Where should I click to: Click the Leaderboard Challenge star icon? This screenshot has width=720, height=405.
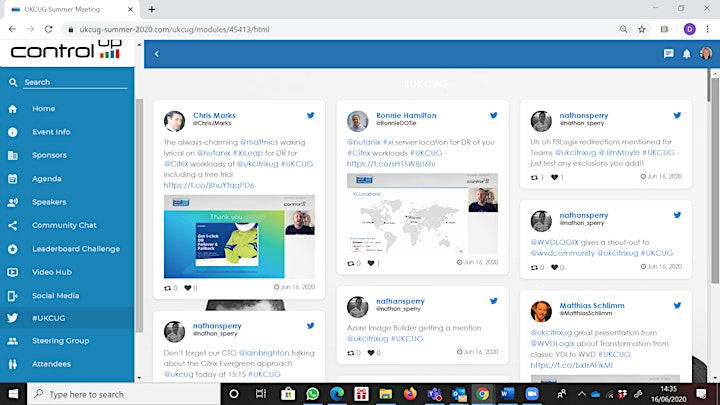(x=12, y=249)
